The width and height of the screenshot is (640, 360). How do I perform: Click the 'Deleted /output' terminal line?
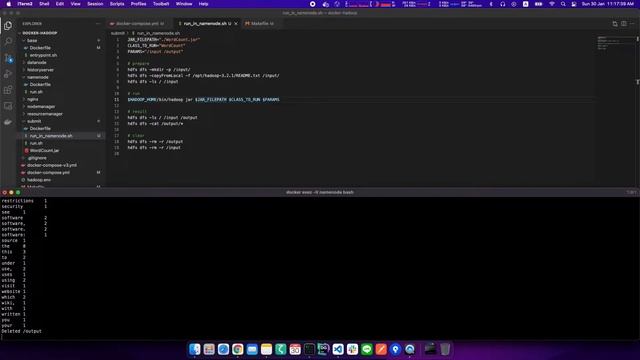21,331
